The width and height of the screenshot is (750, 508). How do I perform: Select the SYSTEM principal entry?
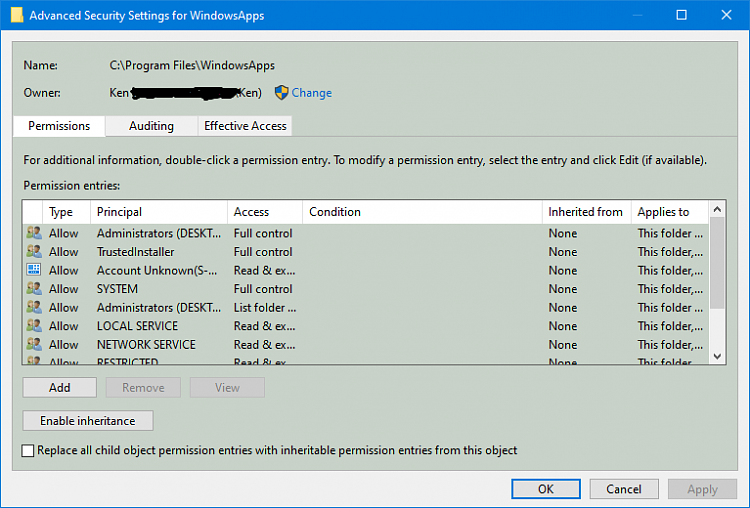tap(117, 289)
